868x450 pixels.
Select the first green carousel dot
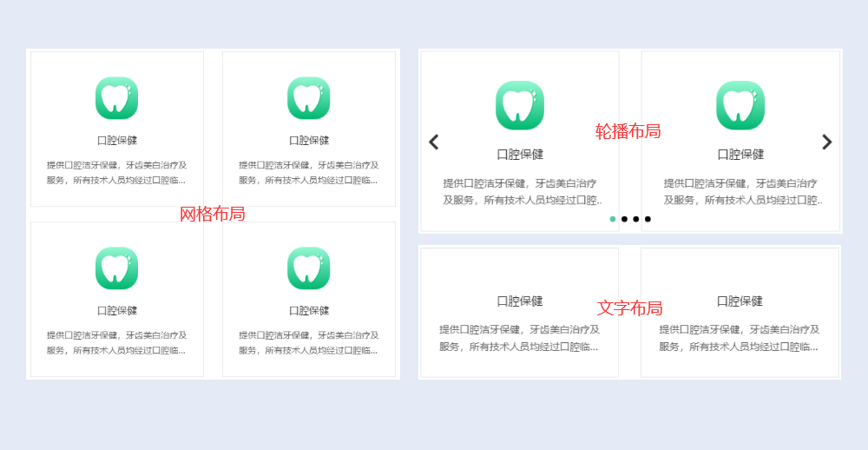pyautogui.click(x=613, y=219)
